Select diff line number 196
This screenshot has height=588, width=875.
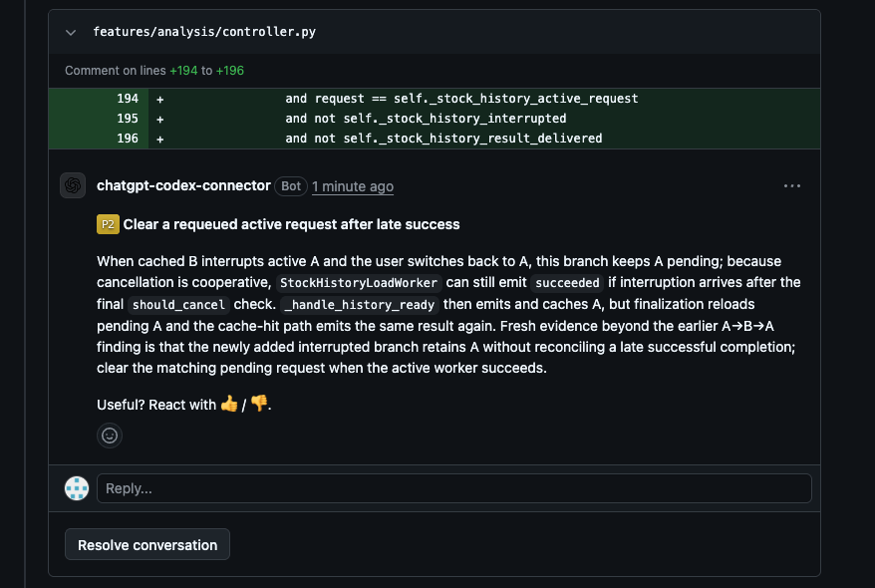(128, 139)
